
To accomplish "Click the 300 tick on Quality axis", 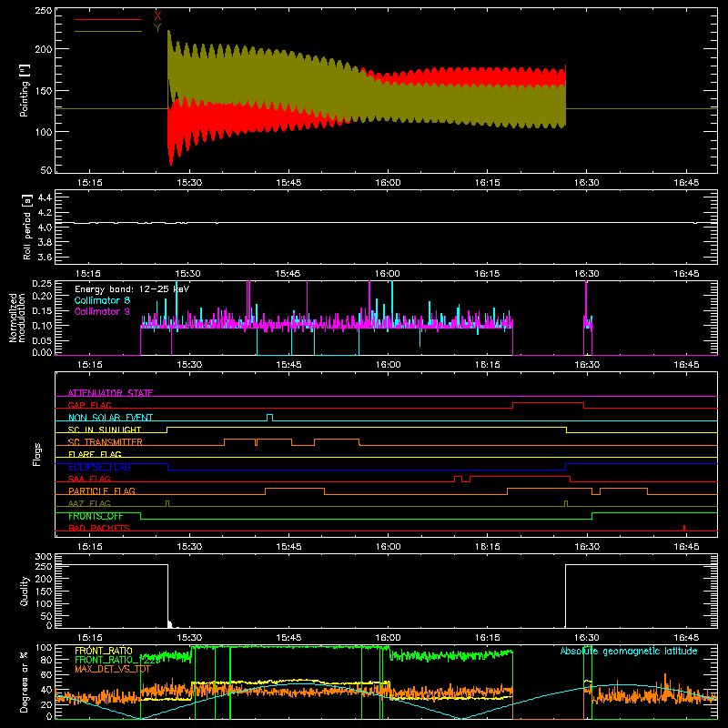I will pos(44,556).
